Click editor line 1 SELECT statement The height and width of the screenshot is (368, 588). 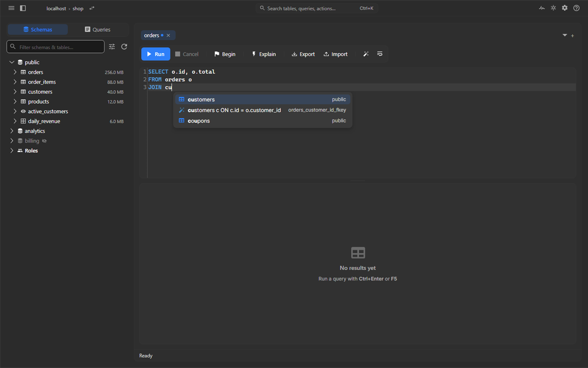(182, 72)
